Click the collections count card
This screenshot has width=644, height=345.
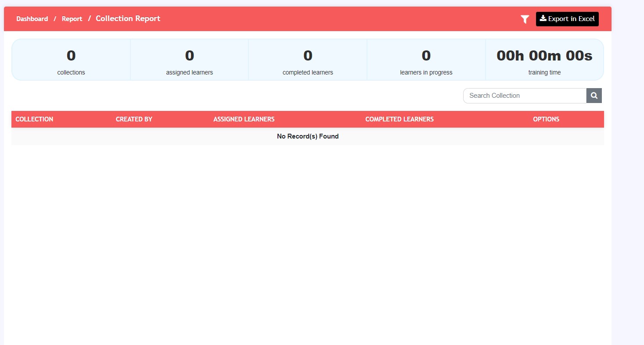[71, 60]
